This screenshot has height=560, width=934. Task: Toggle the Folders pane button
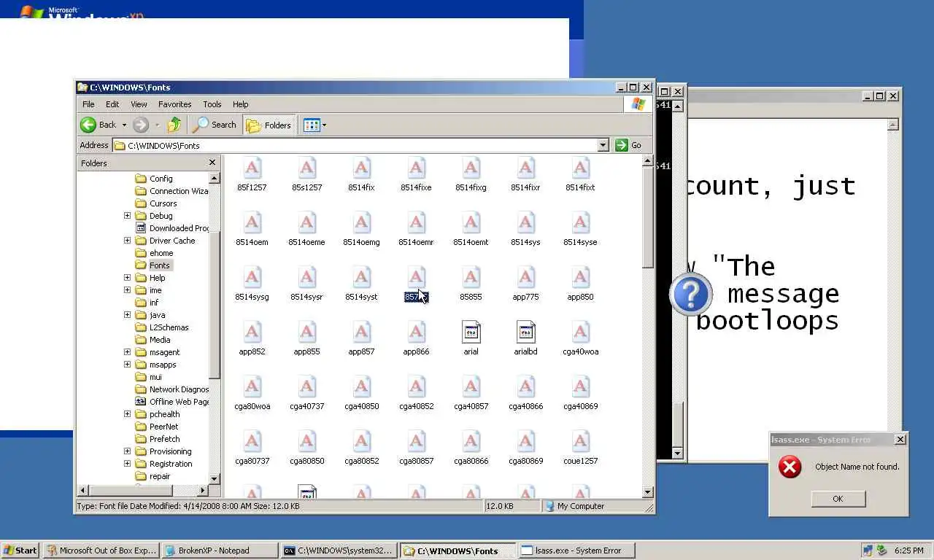coord(269,125)
